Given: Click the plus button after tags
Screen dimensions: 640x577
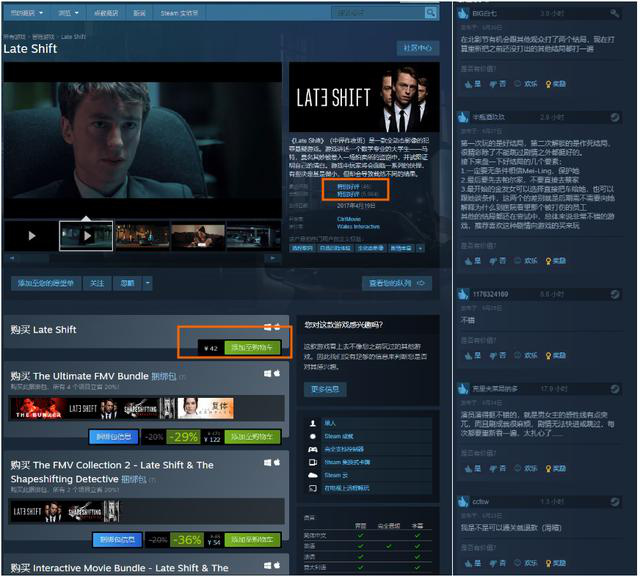Looking at the screenshot, I should click(x=420, y=248).
